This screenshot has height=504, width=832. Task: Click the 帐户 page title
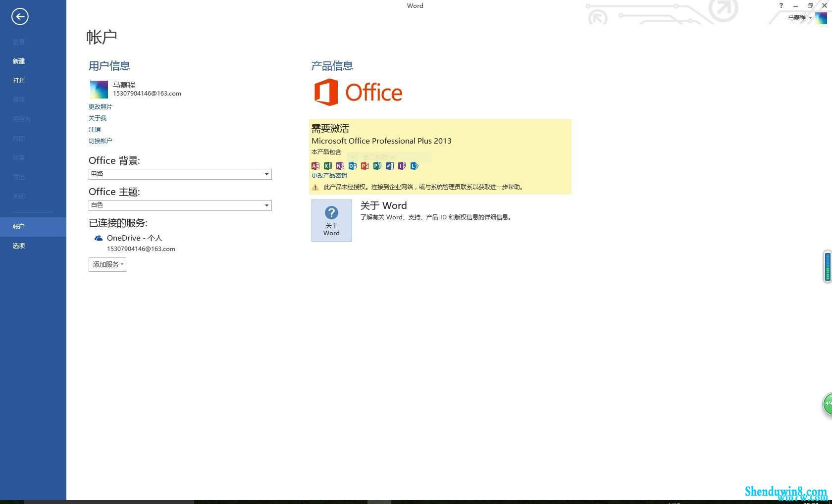coord(102,37)
